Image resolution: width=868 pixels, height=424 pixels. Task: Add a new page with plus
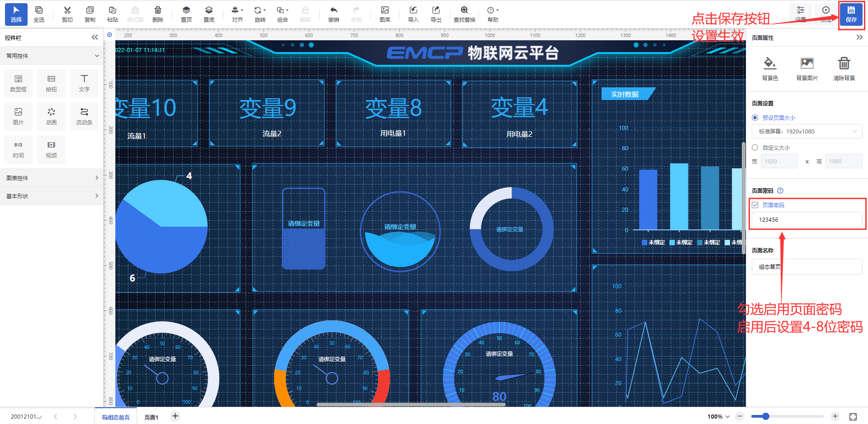pyautogui.click(x=175, y=416)
